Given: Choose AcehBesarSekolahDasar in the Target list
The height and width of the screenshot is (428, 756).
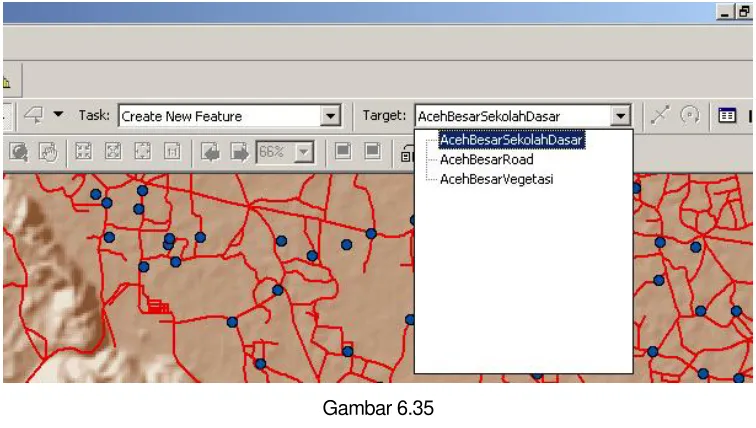Looking at the screenshot, I should tap(511, 140).
